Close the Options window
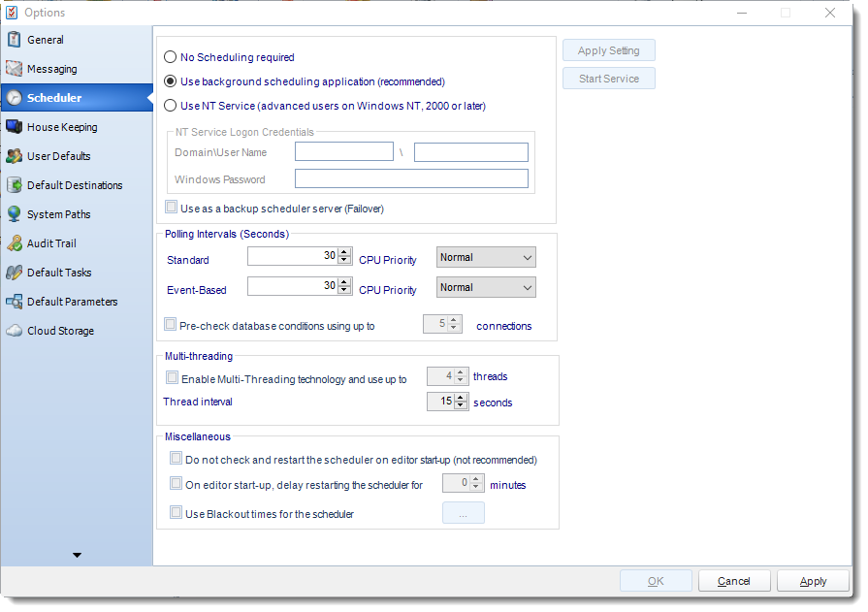The width and height of the screenshot is (868, 612). click(830, 13)
